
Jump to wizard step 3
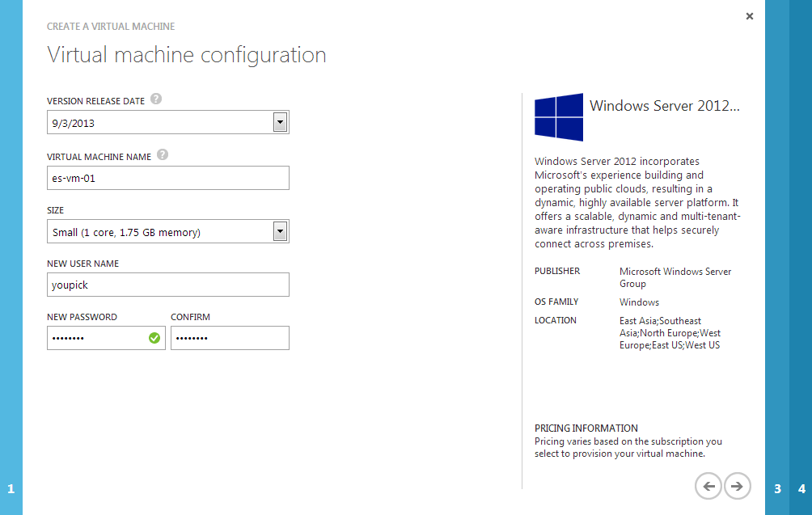pos(777,488)
